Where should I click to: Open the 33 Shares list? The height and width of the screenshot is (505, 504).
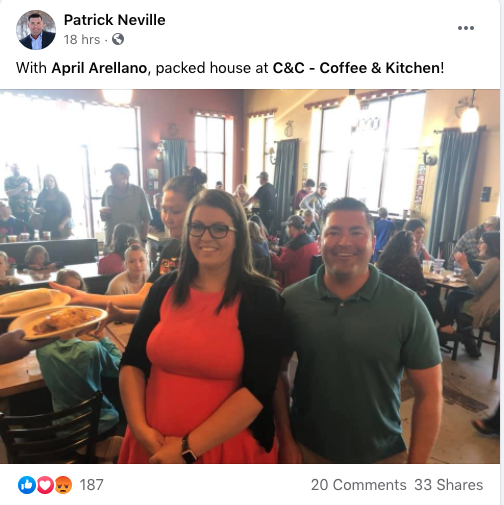[x=448, y=485]
